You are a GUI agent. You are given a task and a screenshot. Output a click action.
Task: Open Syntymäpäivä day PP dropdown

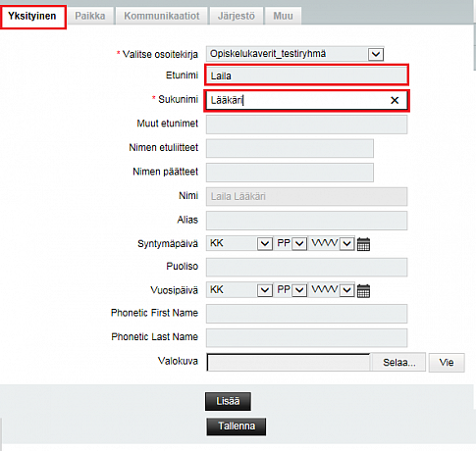299,244
